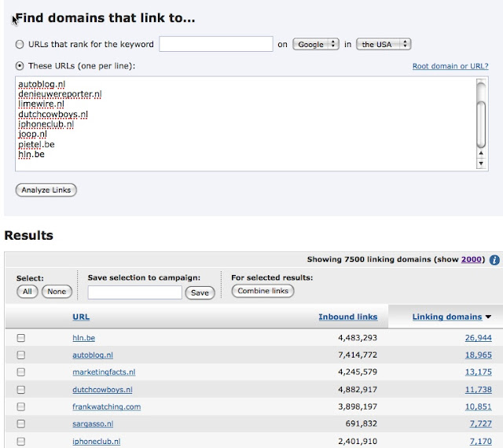Click the Analyze Links button
The width and height of the screenshot is (503, 448).
46,190
